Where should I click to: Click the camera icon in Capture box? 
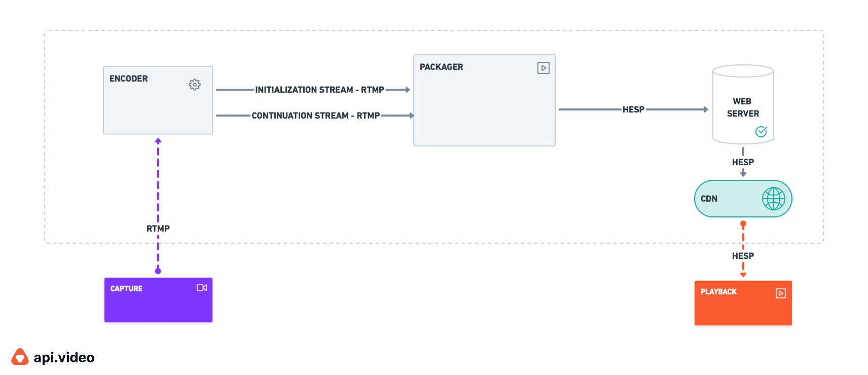[x=202, y=288]
